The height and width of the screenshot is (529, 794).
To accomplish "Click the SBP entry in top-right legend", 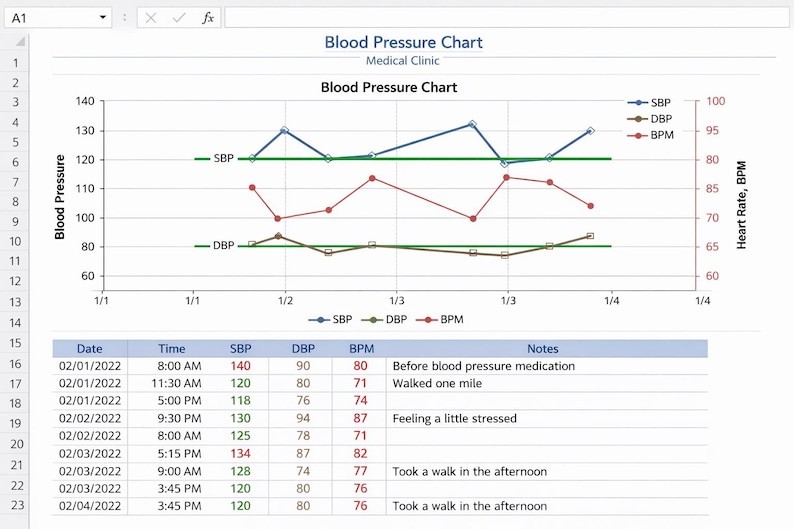I will click(x=649, y=103).
